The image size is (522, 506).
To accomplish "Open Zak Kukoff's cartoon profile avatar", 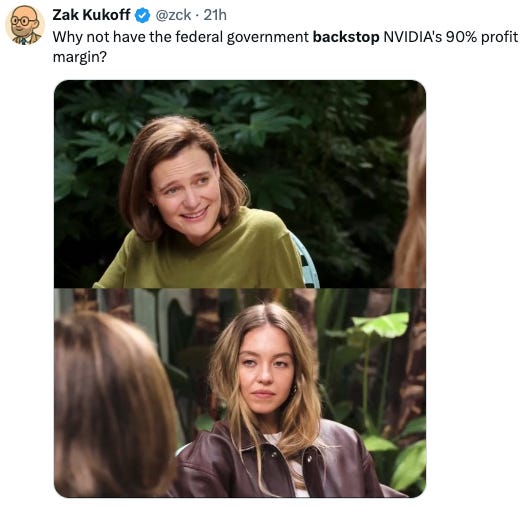I will point(25,25).
